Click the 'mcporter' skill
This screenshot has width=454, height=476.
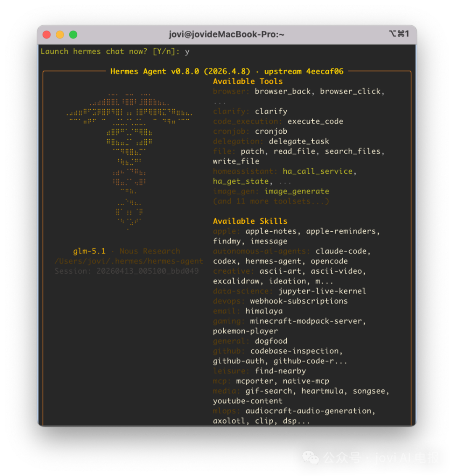tap(255, 381)
